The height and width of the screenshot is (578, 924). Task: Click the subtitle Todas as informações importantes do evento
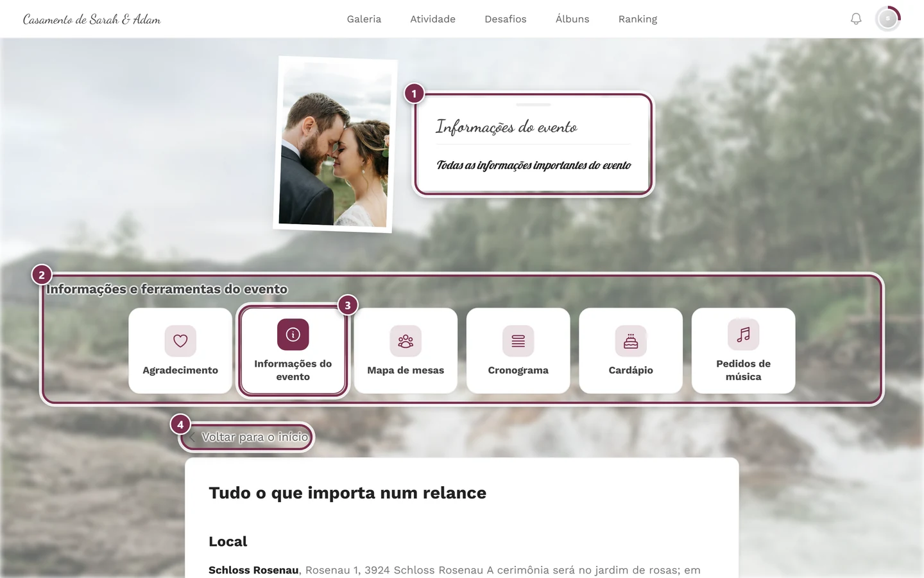[533, 166]
